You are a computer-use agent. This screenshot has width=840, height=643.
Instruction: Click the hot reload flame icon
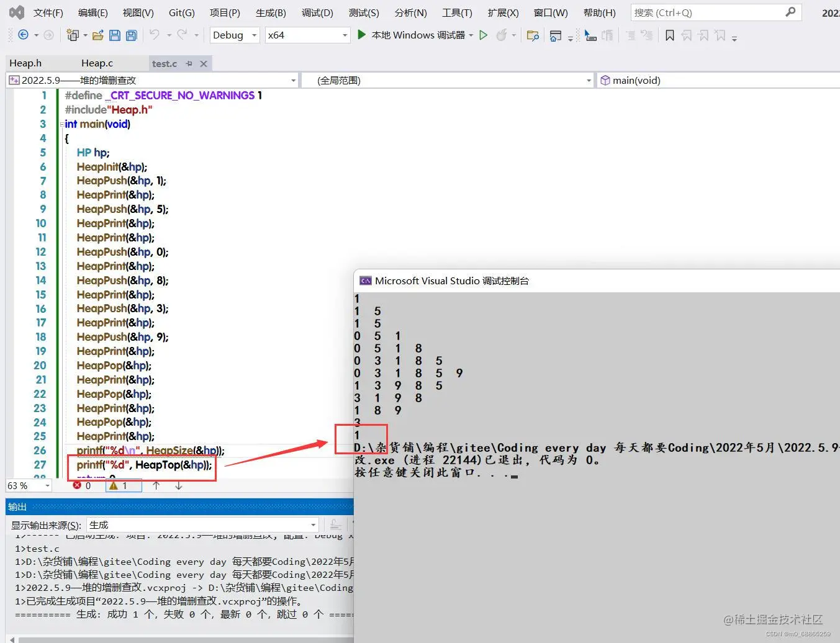click(501, 35)
